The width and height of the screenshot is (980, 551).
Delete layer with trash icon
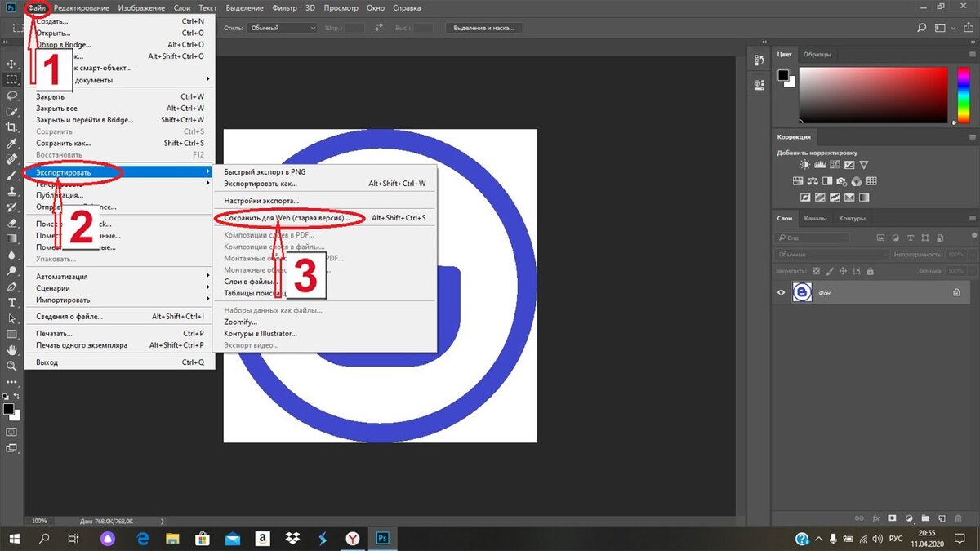(956, 518)
